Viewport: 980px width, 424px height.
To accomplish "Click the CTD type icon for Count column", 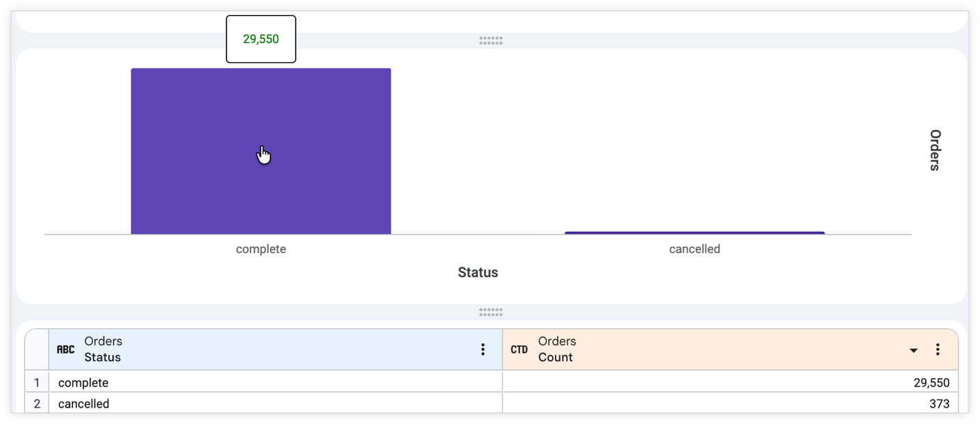I will click(x=519, y=349).
